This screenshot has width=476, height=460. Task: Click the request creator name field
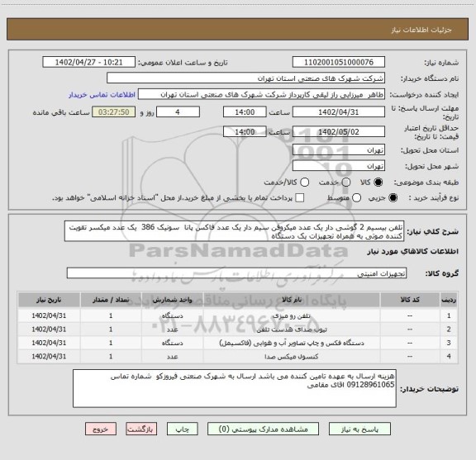(261, 94)
